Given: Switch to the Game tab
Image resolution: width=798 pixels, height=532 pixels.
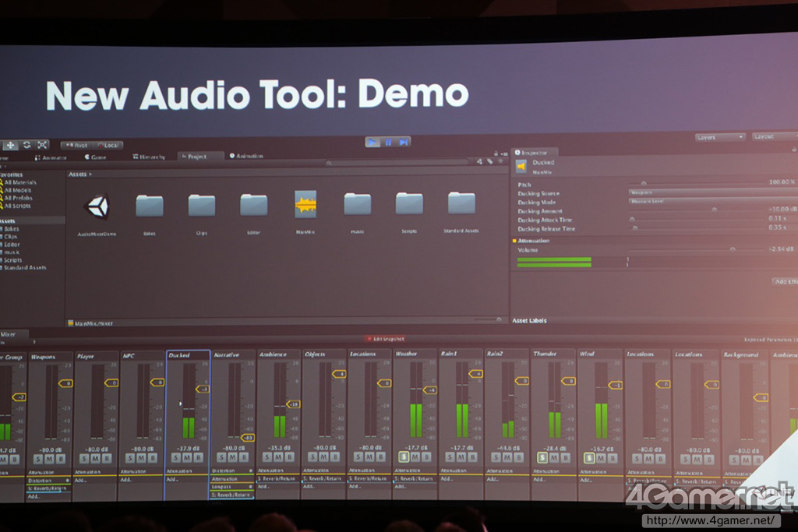Looking at the screenshot, I should 96,157.
